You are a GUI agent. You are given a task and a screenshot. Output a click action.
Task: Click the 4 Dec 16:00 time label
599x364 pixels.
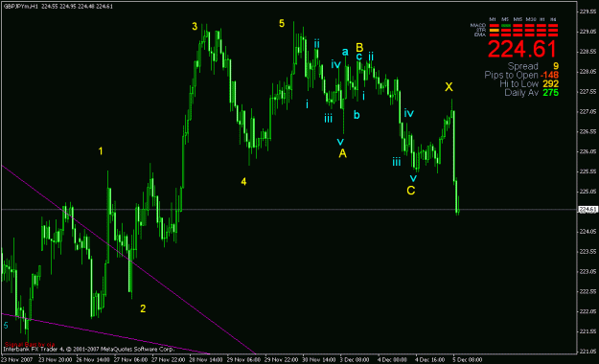point(430,360)
